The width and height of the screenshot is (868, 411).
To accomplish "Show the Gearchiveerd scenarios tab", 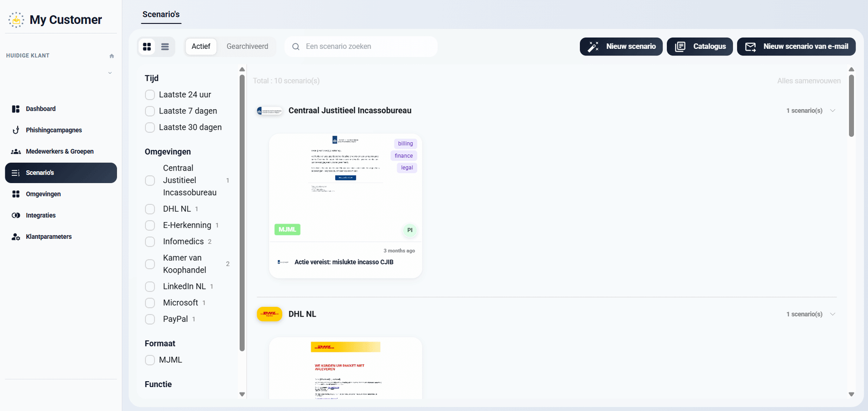I will click(247, 47).
